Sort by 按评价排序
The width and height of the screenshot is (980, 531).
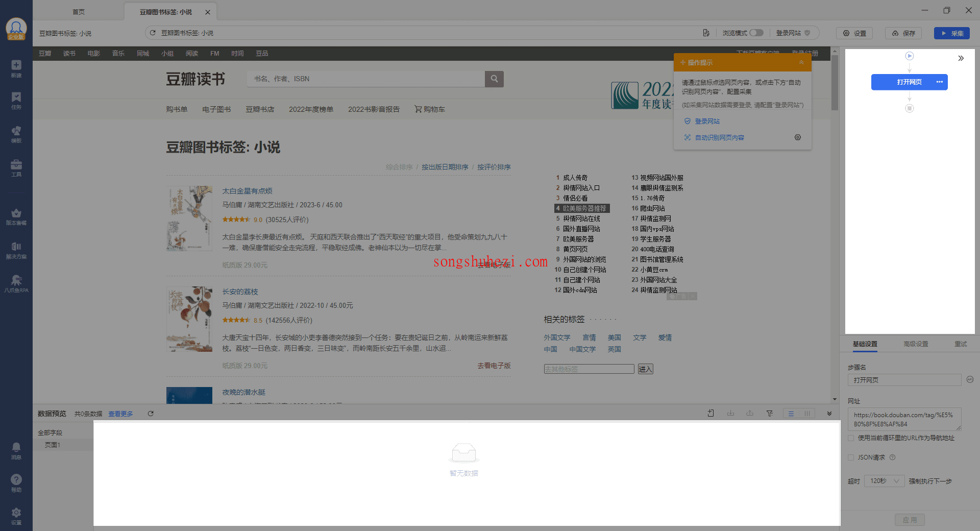[494, 167]
